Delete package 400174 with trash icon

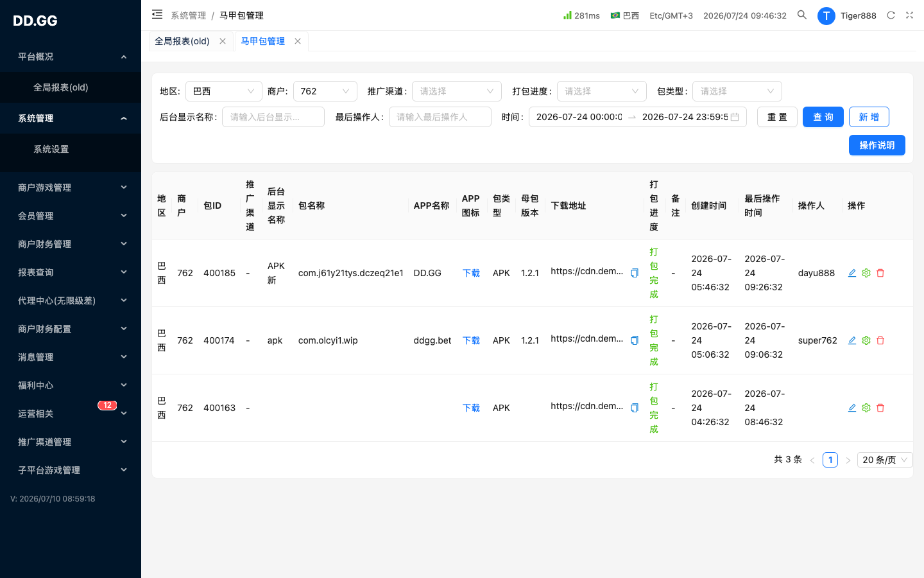[880, 340]
